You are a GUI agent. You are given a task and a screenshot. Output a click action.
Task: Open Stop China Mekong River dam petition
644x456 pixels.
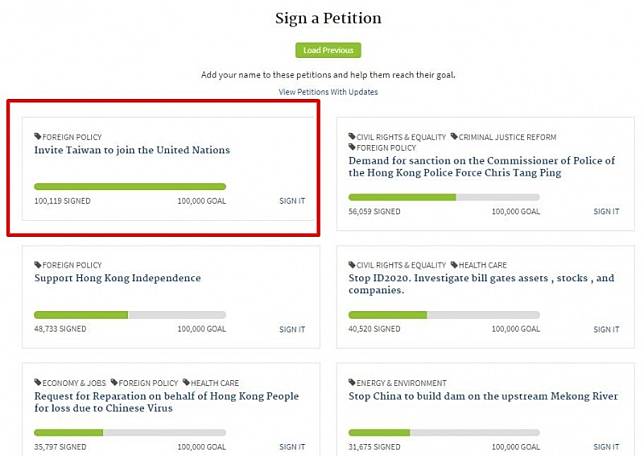tap(483, 396)
